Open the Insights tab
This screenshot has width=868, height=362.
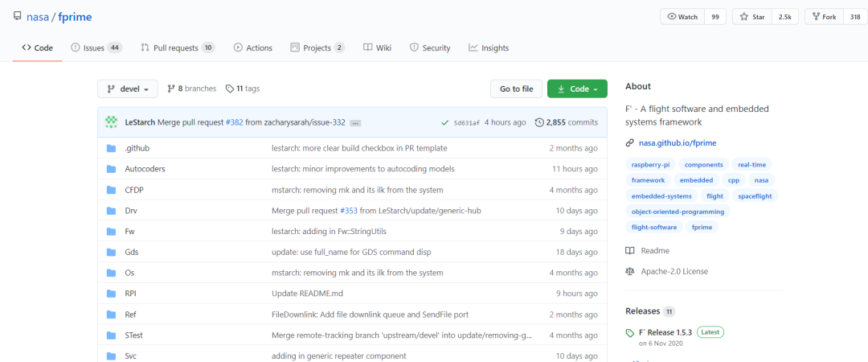489,47
